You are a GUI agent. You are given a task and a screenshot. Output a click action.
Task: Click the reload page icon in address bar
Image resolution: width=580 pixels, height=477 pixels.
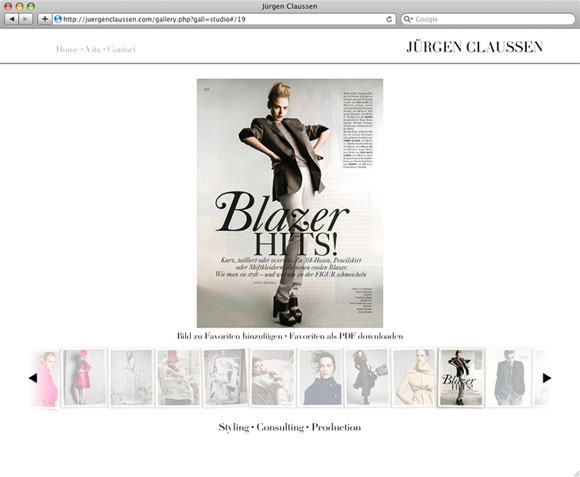coord(389,19)
